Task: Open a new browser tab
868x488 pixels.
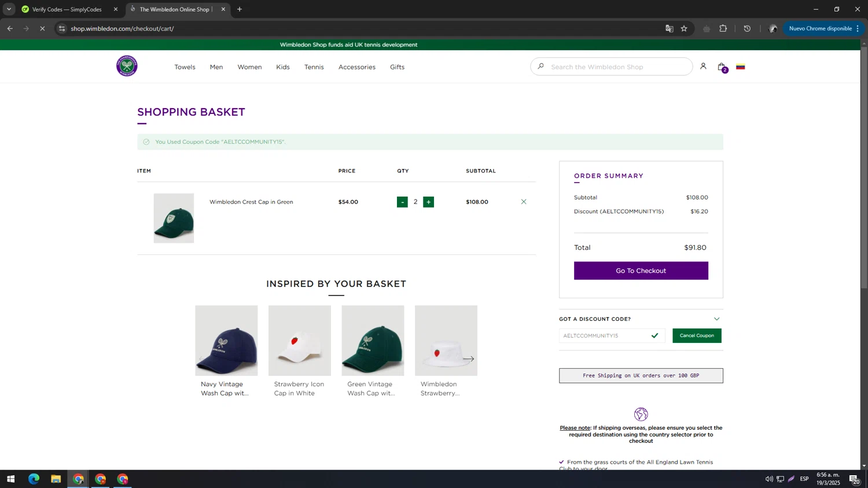Action: (x=240, y=9)
